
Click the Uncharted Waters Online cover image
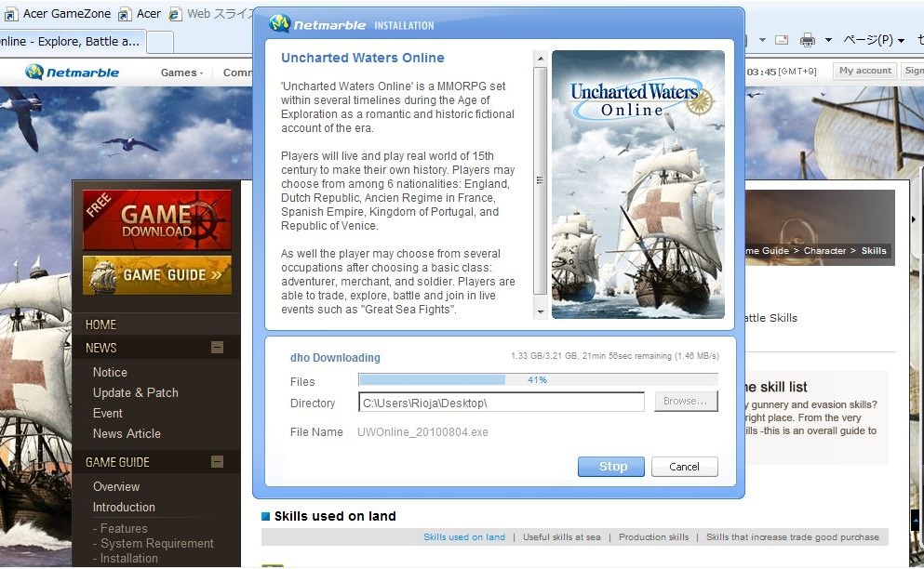click(x=638, y=184)
